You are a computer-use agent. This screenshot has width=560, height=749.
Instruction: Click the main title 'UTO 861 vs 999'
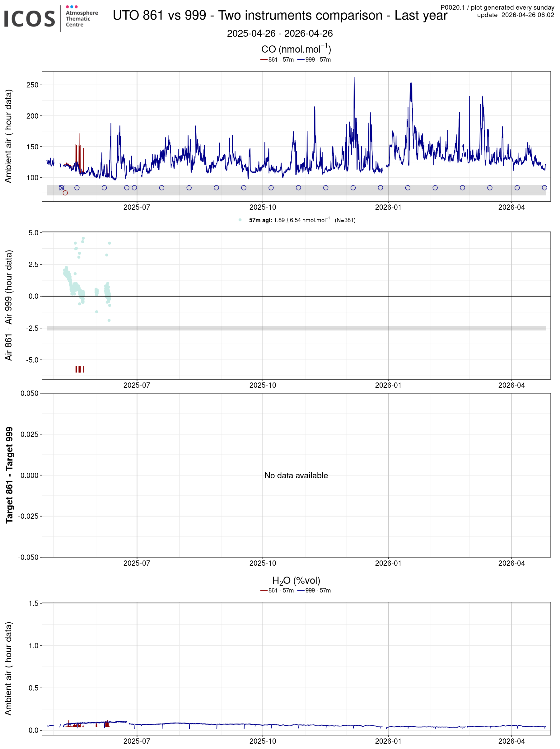point(280,16)
